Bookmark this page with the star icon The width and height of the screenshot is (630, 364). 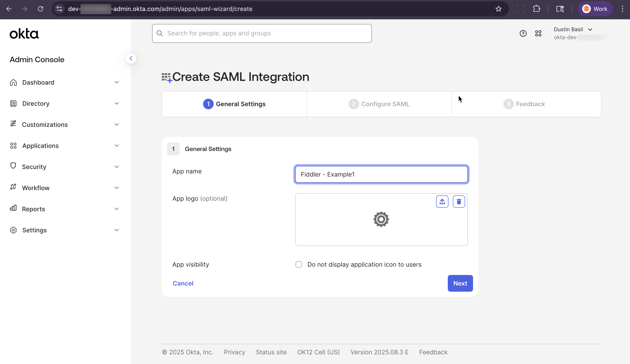(x=499, y=9)
